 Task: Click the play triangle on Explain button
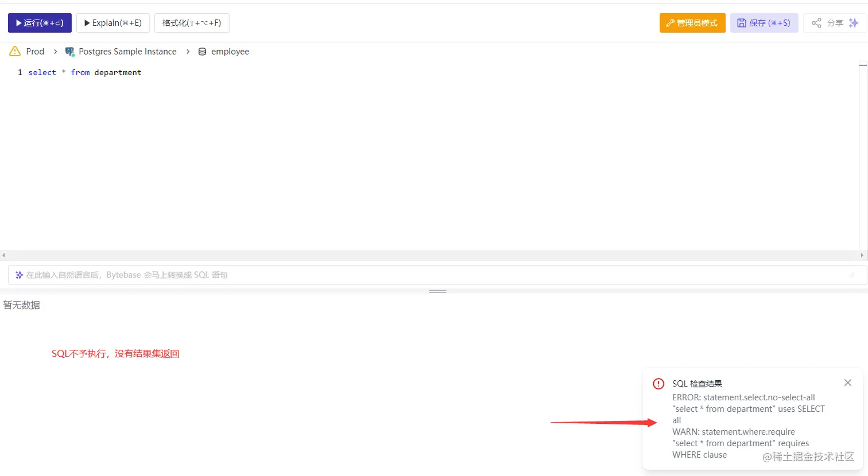(x=87, y=23)
